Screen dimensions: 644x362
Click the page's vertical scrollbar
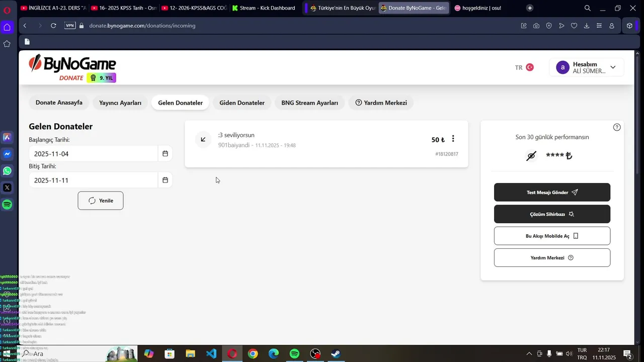coord(638,115)
